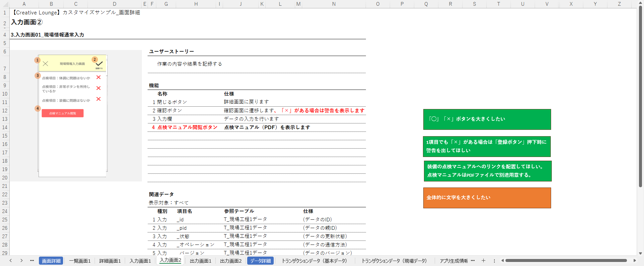Screen dimensions: 644x266
Task: Add a new sheet with plus button
Action: (x=483, y=261)
